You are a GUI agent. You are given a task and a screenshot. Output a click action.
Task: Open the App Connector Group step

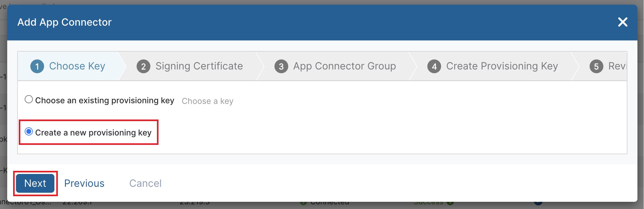pos(335,66)
